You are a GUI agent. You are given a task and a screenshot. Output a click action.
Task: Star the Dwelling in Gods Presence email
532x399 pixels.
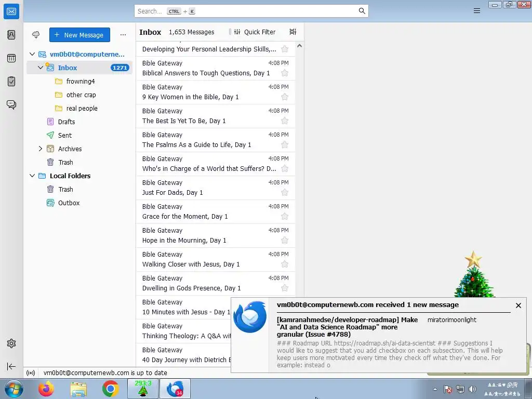coord(285,288)
